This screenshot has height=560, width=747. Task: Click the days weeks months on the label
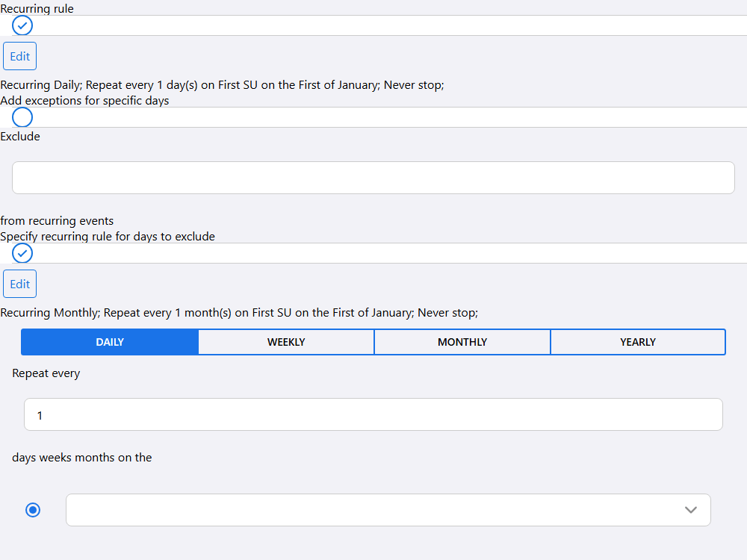point(82,458)
